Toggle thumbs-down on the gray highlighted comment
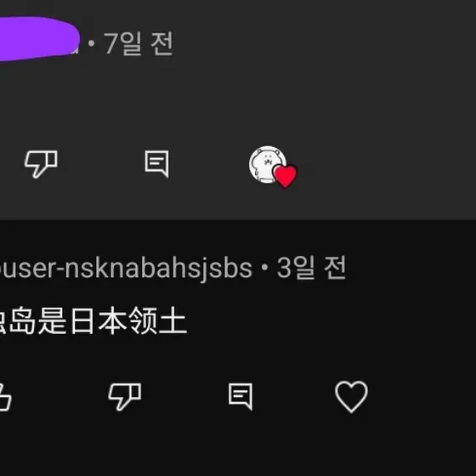Image resolution: width=476 pixels, height=476 pixels. [41, 164]
